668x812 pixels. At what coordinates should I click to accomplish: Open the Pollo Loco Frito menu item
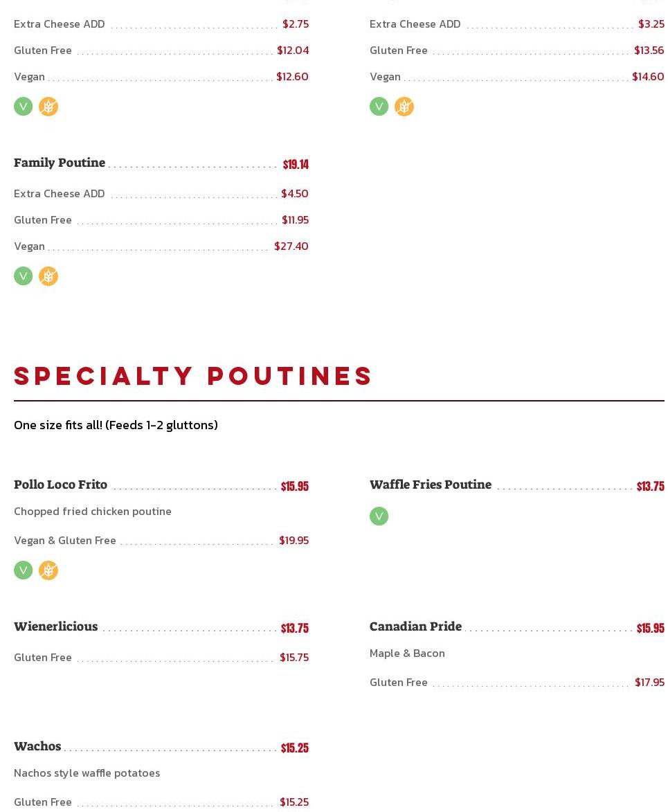60,485
